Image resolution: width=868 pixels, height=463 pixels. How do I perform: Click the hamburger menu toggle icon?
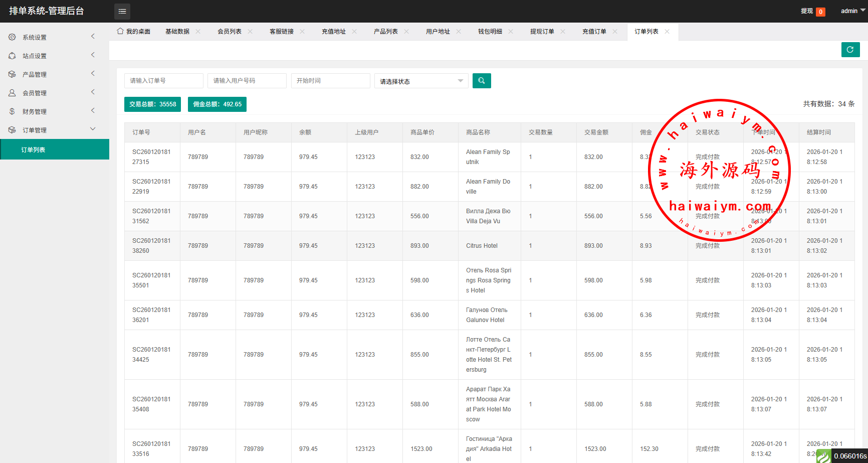(122, 11)
